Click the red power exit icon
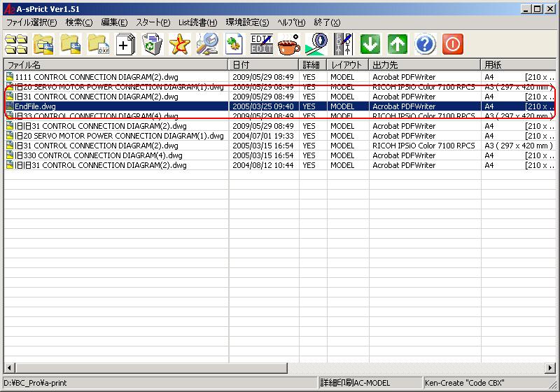The width and height of the screenshot is (560, 392). point(452,44)
